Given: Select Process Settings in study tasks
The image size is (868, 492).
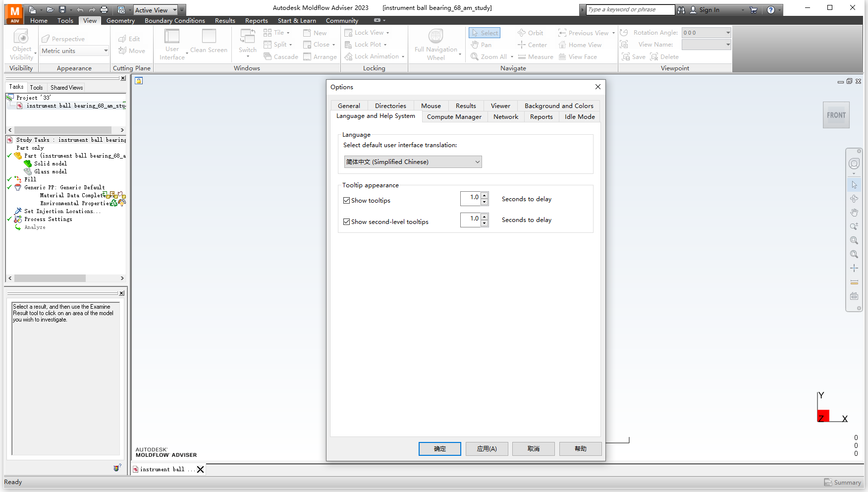Looking at the screenshot, I should click(x=48, y=219).
